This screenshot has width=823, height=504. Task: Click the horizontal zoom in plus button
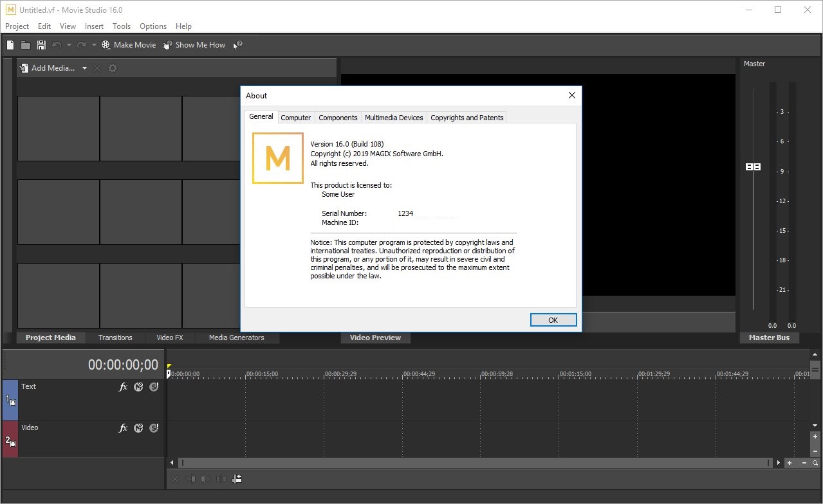tap(790, 463)
